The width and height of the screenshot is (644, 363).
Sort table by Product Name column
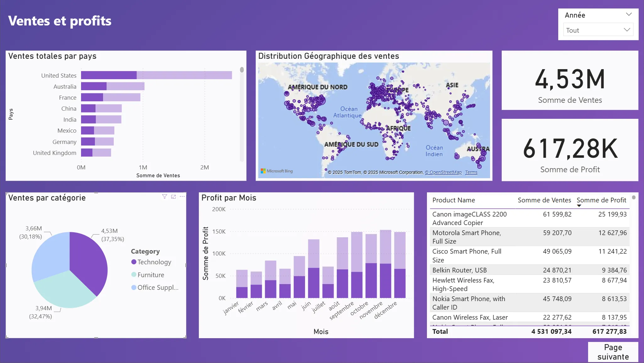(x=453, y=200)
